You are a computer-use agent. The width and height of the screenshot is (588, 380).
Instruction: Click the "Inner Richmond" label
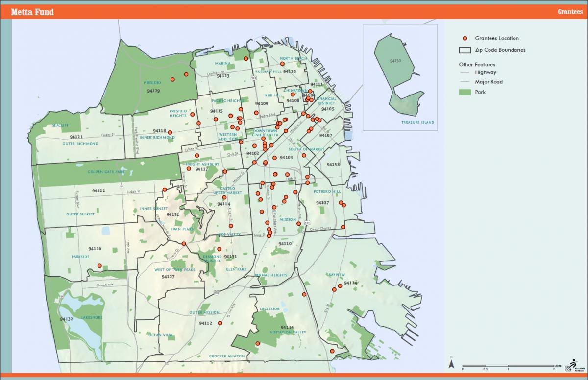coord(157,138)
